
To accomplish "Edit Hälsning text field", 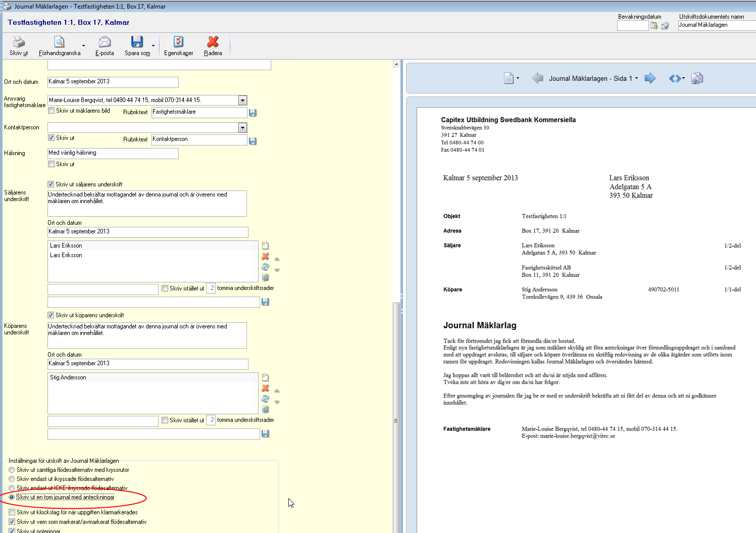I will (x=113, y=153).
